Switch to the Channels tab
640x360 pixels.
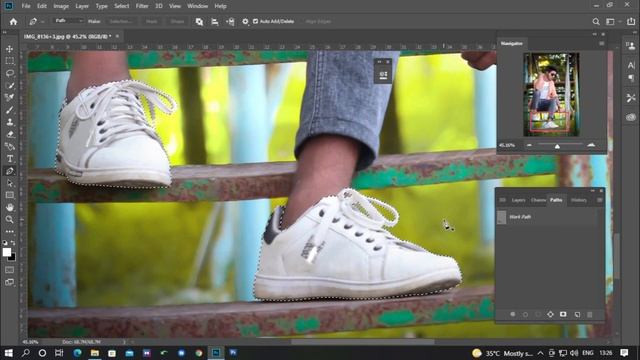coord(538,200)
